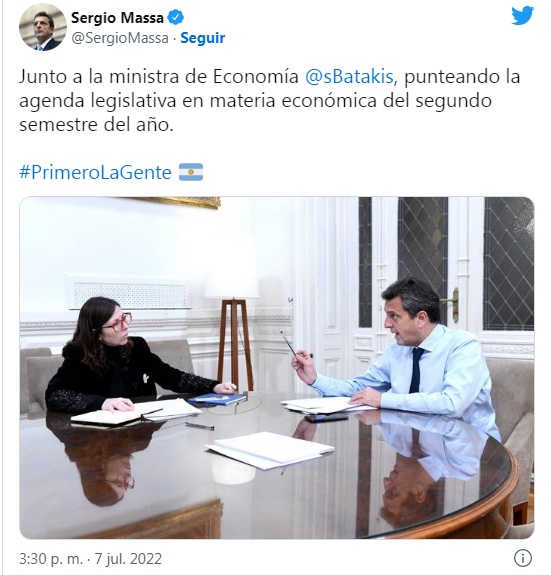Viewport: 551px width, 575px height.
Task: Click the tweet text about agenda legislativa
Action: click(269, 100)
